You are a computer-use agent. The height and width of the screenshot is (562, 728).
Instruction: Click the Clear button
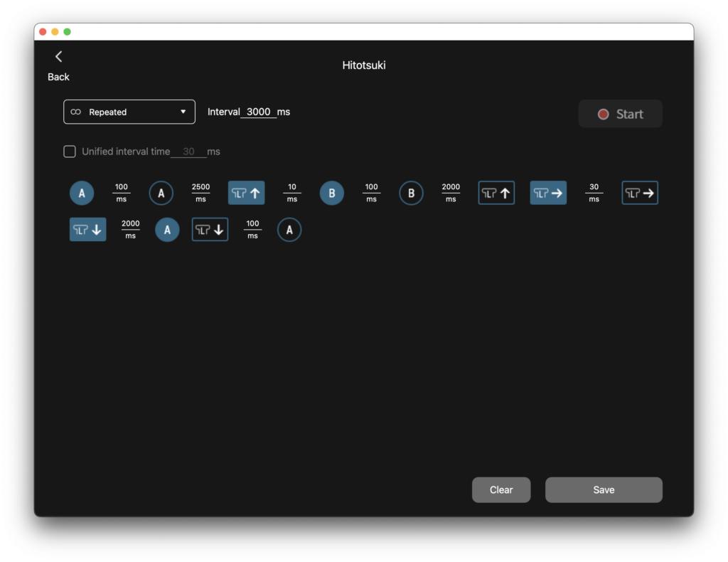point(501,489)
